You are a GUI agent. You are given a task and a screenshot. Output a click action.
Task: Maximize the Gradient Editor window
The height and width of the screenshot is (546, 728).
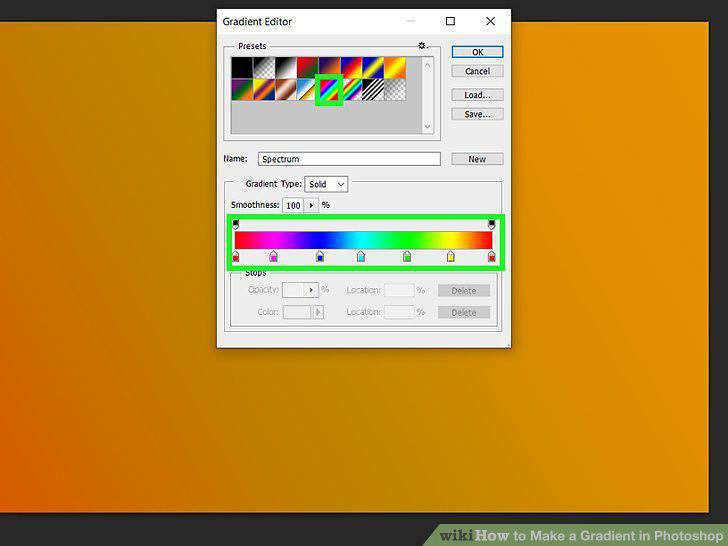[450, 21]
